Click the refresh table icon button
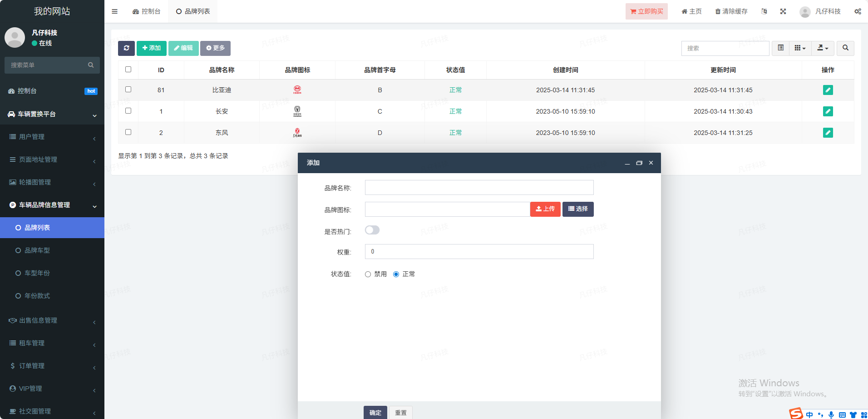 click(126, 48)
